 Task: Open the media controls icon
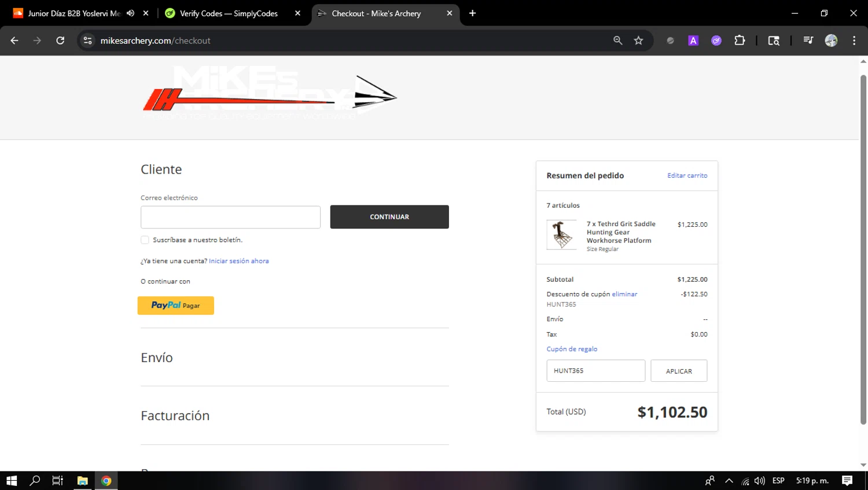(x=808, y=40)
